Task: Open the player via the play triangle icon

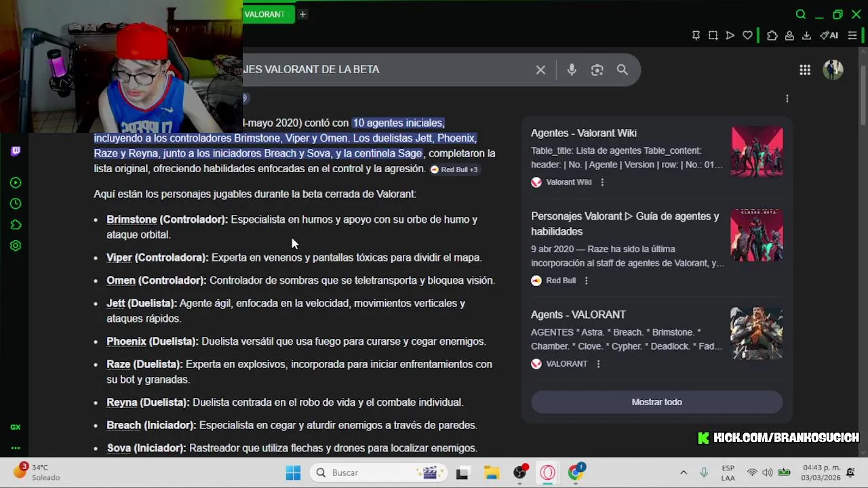Action: pyautogui.click(x=730, y=35)
